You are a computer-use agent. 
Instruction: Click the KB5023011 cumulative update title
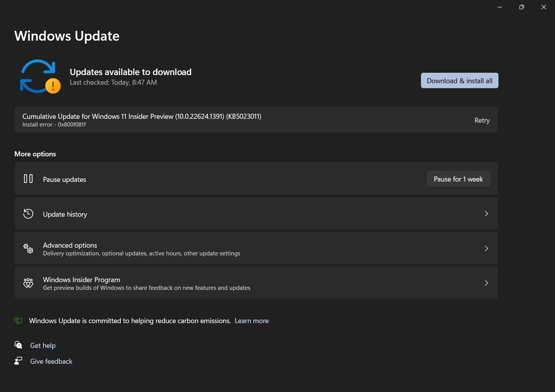coord(142,116)
